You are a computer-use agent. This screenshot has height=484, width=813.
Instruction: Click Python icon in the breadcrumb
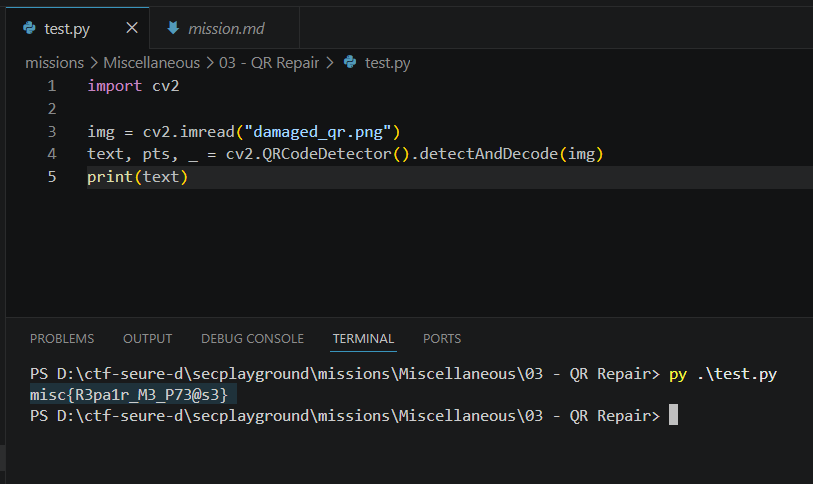coord(350,62)
